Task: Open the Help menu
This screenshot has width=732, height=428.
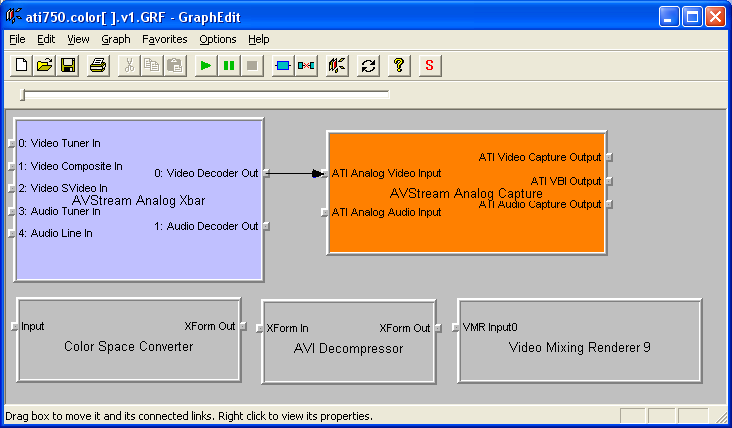Action: tap(259, 39)
